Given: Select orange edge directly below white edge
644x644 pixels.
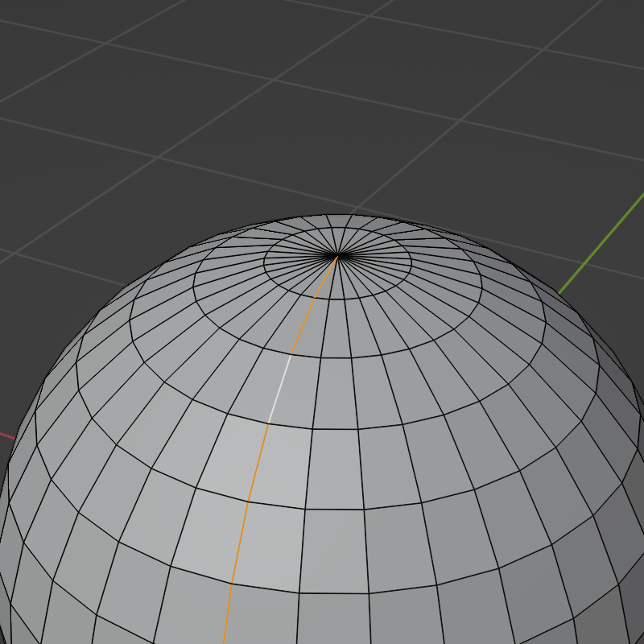Looking at the screenshot, I should click(x=258, y=462).
